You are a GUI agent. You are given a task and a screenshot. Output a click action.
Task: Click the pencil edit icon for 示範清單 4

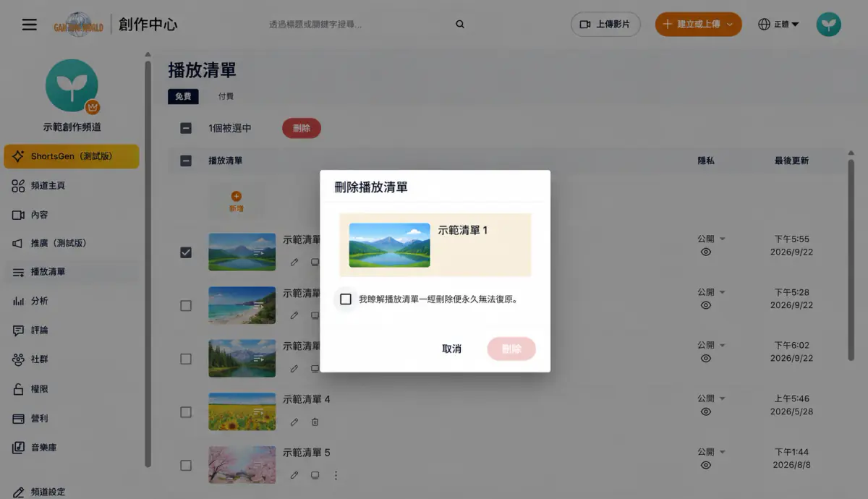pos(294,422)
